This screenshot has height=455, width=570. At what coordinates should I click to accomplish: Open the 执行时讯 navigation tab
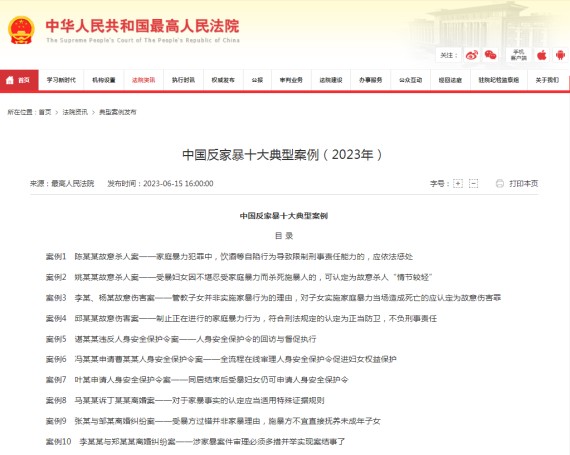(183, 80)
